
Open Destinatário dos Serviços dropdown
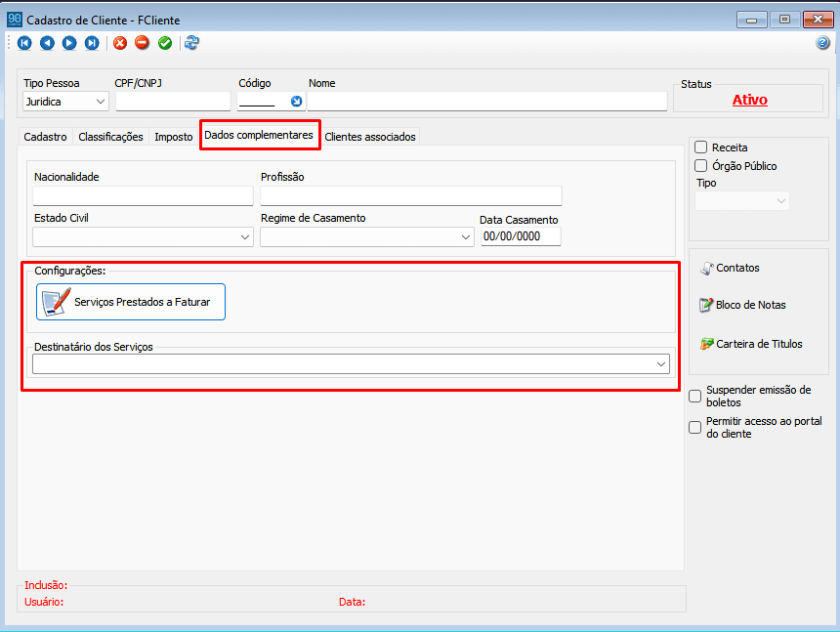351,364
